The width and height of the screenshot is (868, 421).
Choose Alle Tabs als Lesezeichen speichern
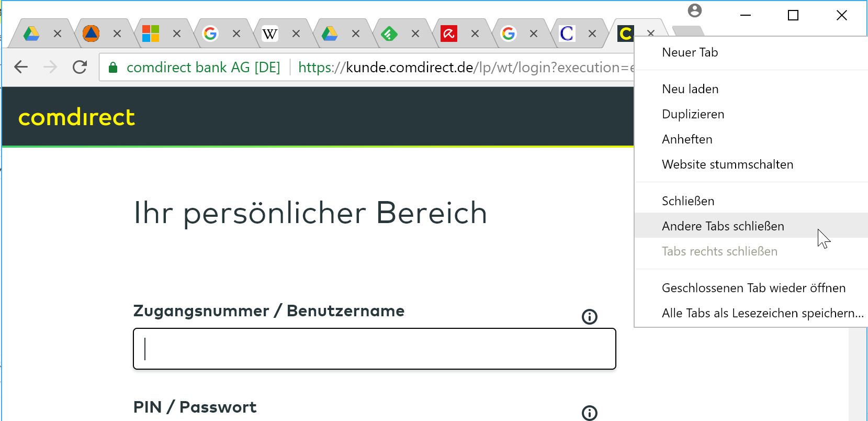pyautogui.click(x=751, y=313)
